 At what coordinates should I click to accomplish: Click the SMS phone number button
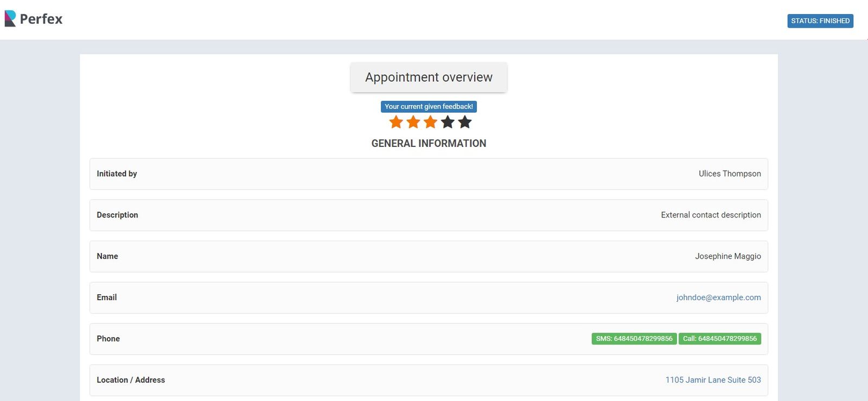point(634,339)
